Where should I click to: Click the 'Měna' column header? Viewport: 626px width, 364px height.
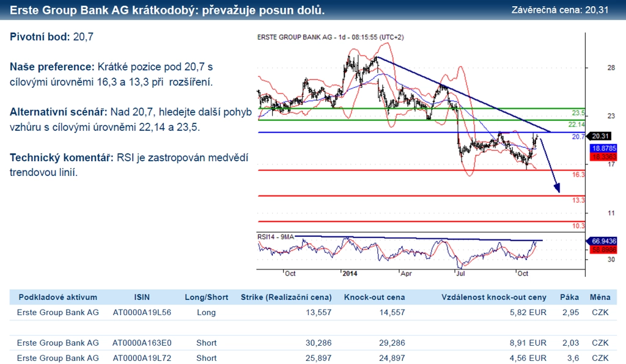[600, 297]
